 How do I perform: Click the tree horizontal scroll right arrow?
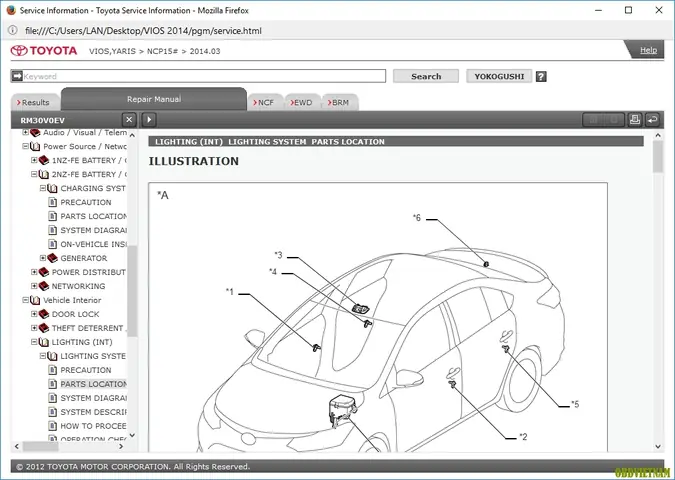121,446
